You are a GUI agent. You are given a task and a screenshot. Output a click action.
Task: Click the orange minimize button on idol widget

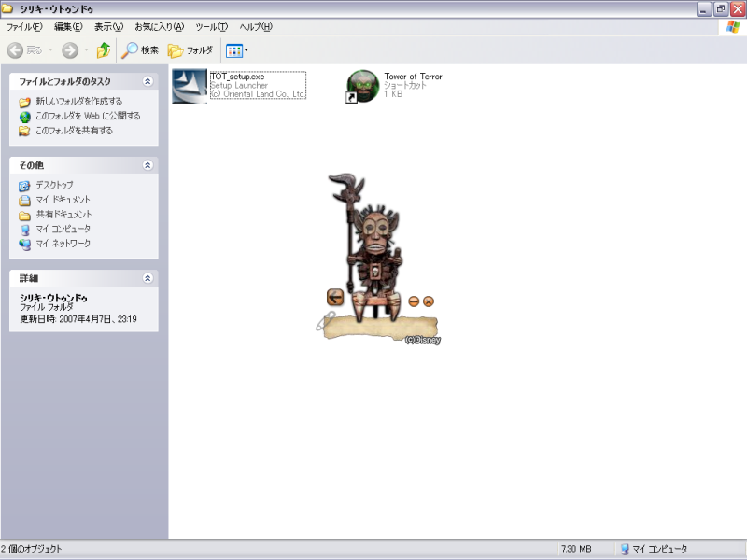pos(414,301)
